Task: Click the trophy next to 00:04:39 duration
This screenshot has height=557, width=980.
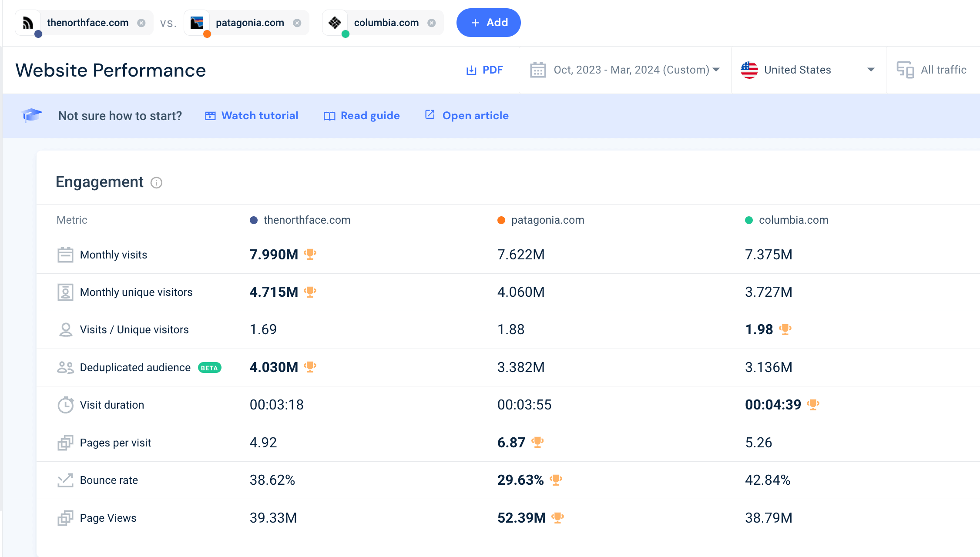Action: pos(813,404)
